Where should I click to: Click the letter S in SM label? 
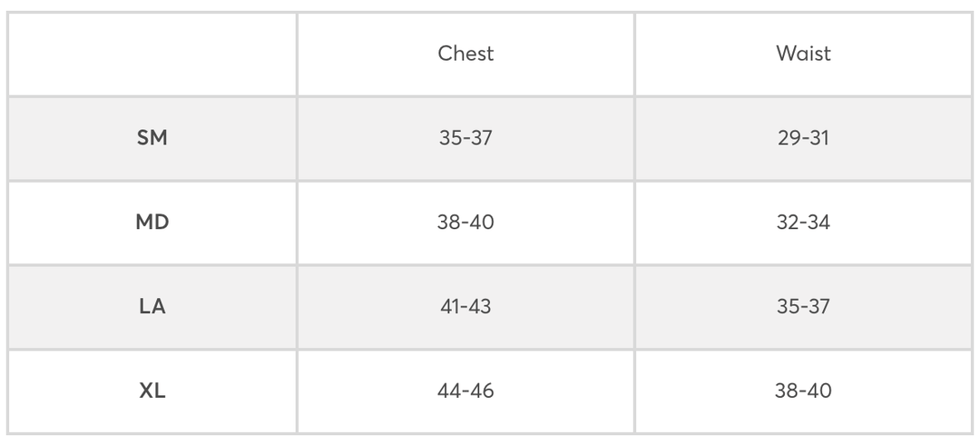point(143,138)
